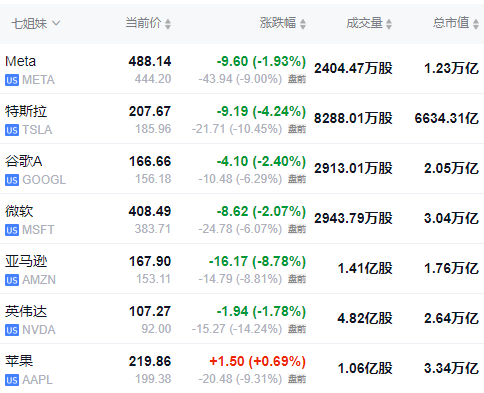Click US badge beside TSLA ticker
The image size is (484, 393).
tap(12, 130)
